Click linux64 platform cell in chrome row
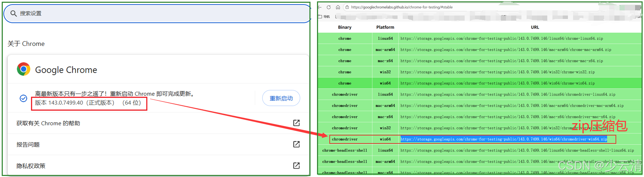The width and height of the screenshot is (644, 177). tap(385, 38)
